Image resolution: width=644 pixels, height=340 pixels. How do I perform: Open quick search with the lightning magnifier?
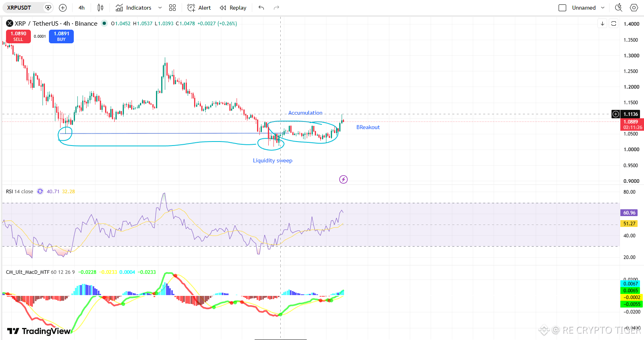point(619,8)
